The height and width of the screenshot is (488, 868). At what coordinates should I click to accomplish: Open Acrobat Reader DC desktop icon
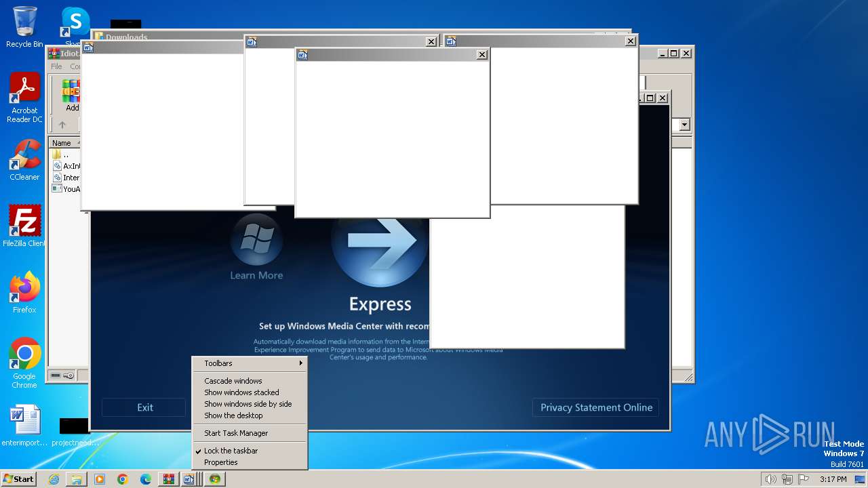(24, 97)
